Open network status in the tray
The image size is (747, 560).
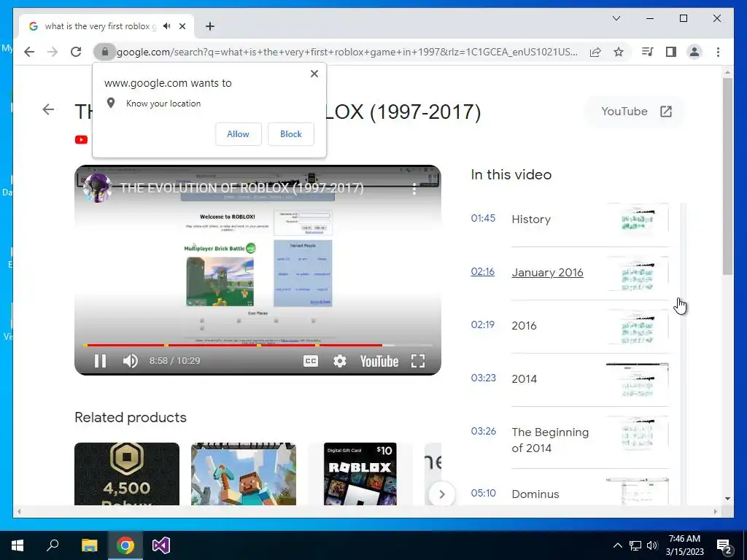click(635, 545)
